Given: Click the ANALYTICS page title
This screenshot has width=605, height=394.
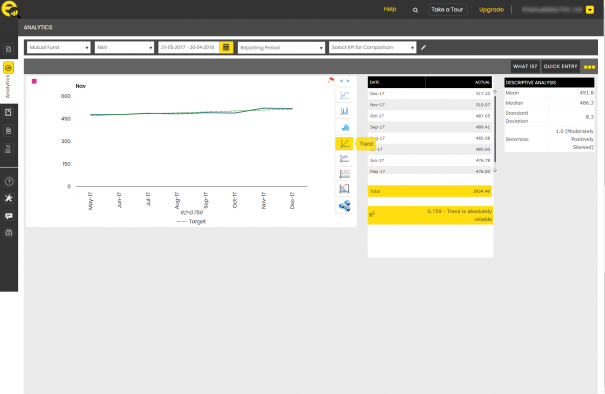Looking at the screenshot, I should [x=38, y=27].
